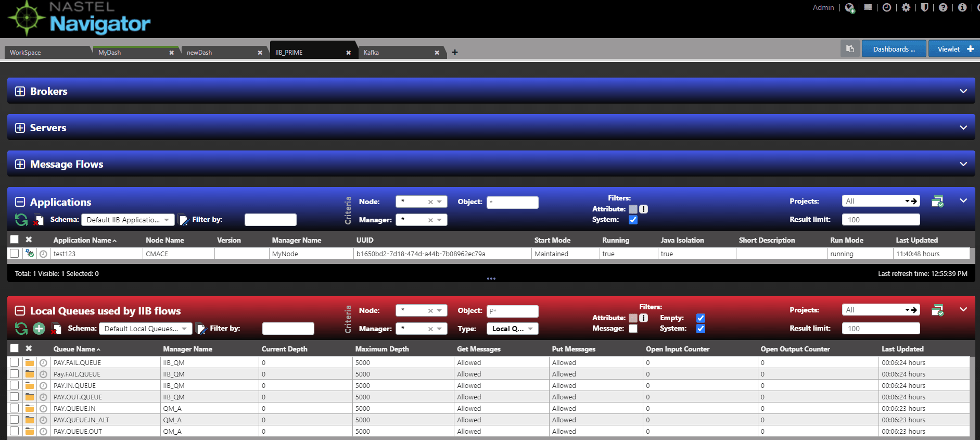The height and width of the screenshot is (440, 980).
Task: Click the copy dashboard icon beside Dashboards button
Action: [x=850, y=49]
